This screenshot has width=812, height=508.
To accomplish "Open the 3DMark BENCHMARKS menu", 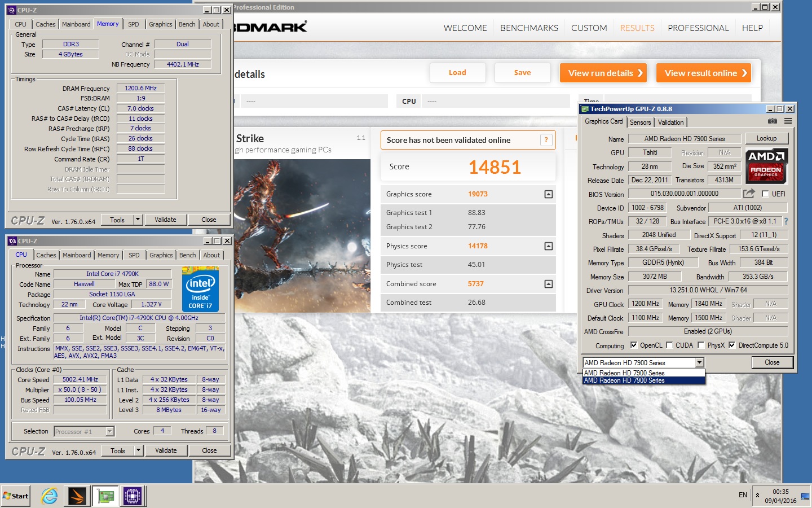I will coord(529,28).
